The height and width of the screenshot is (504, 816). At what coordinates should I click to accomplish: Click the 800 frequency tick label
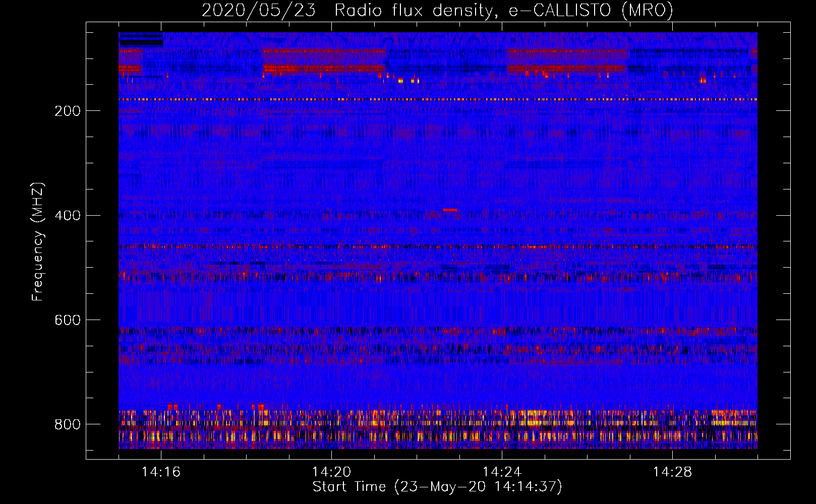click(x=68, y=425)
